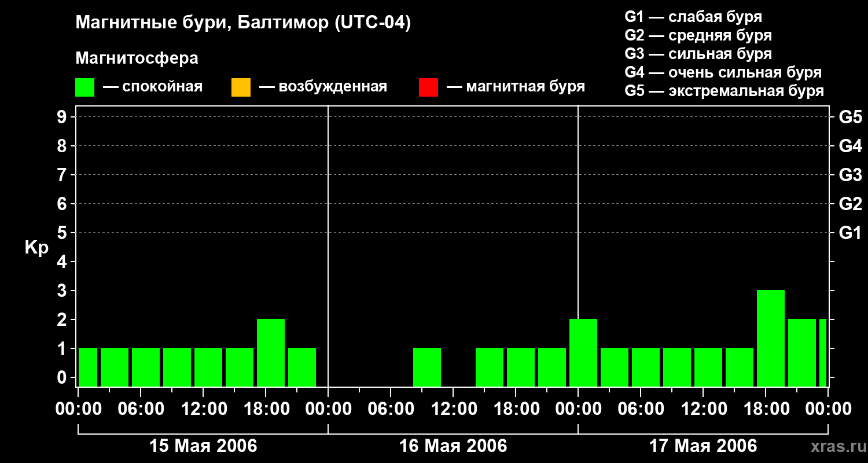Image resolution: width=868 pixels, height=463 pixels.
Task: Click the '06:00' time label for 16 Мая
Action: (391, 409)
